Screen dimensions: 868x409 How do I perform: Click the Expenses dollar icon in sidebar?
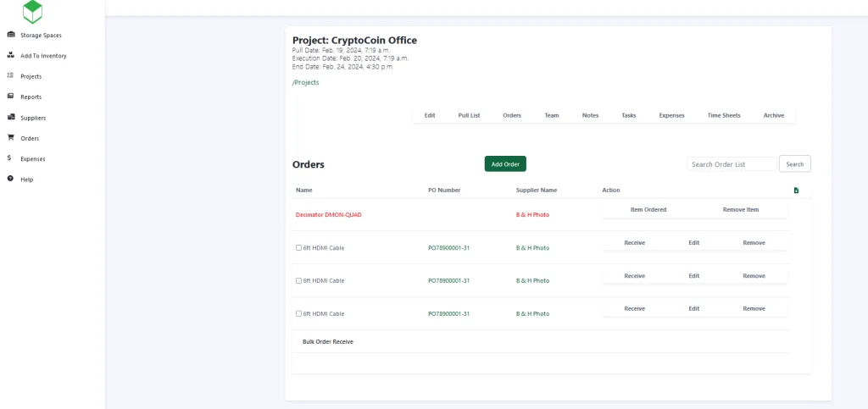9,158
